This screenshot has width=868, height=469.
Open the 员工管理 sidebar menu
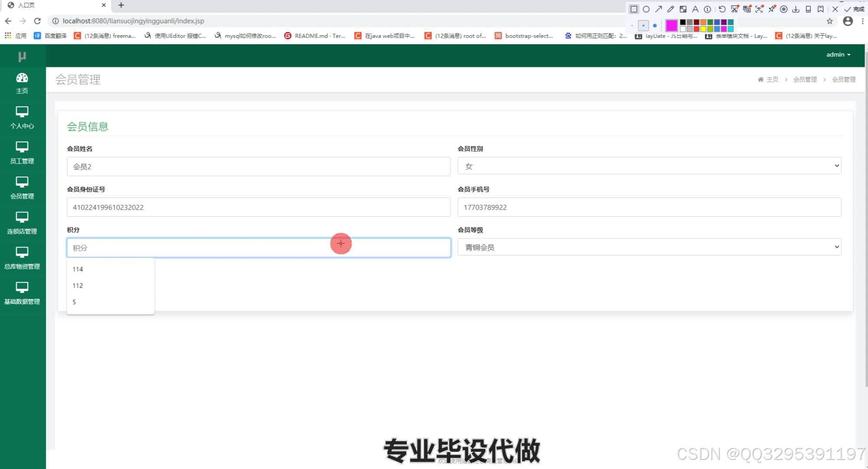pyautogui.click(x=22, y=153)
